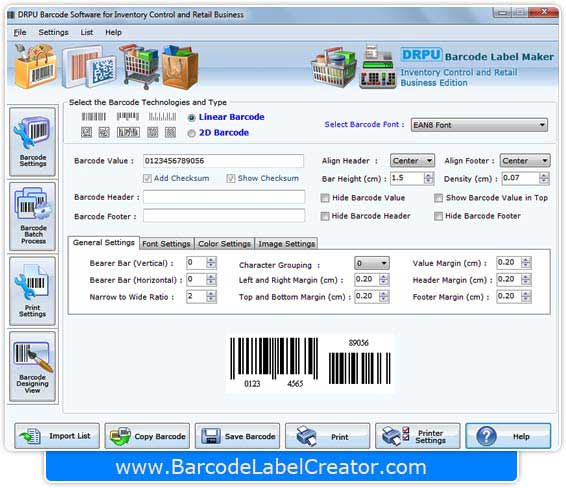This screenshot has height=488, width=566.
Task: Toggle the Add Checksum checkbox
Action: (x=147, y=178)
